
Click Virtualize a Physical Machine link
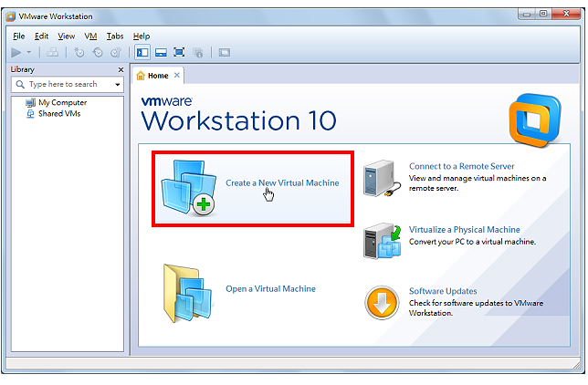coord(464,229)
